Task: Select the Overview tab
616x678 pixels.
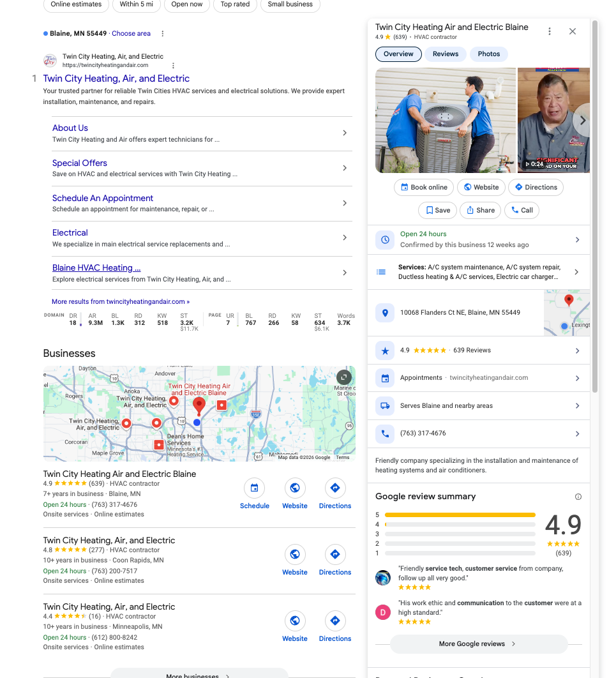Action: tap(398, 54)
